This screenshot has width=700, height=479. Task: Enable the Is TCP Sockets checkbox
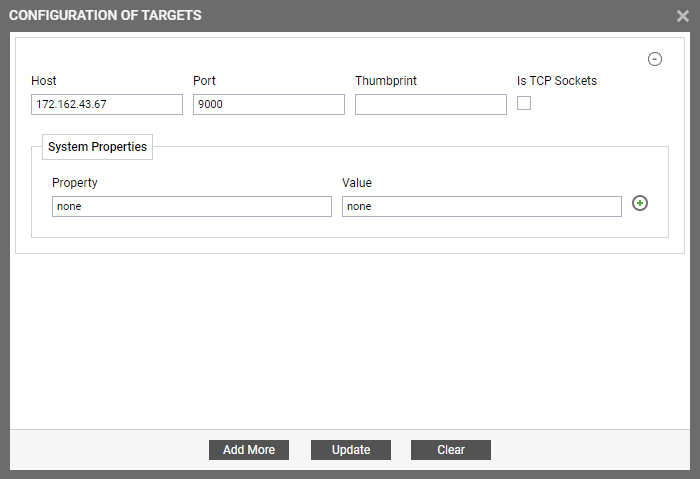[x=524, y=103]
